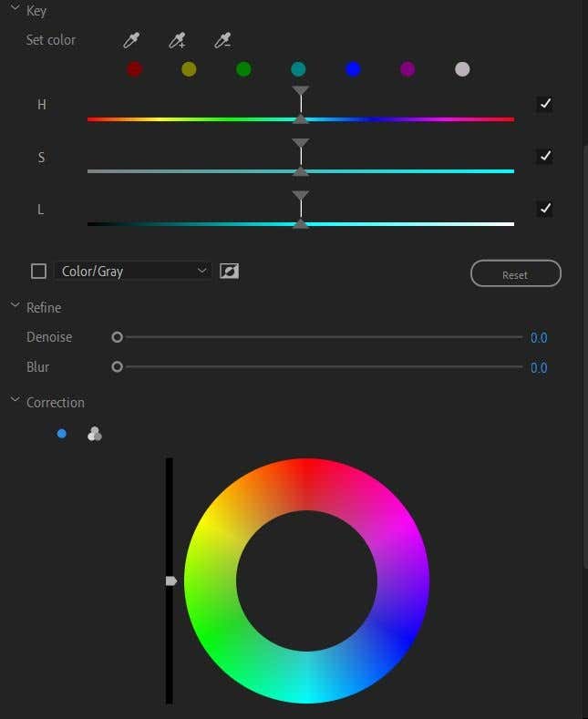Click the invert mask icon beside Color/Gray
Image resolution: width=588 pixels, height=719 pixels.
tap(230, 271)
